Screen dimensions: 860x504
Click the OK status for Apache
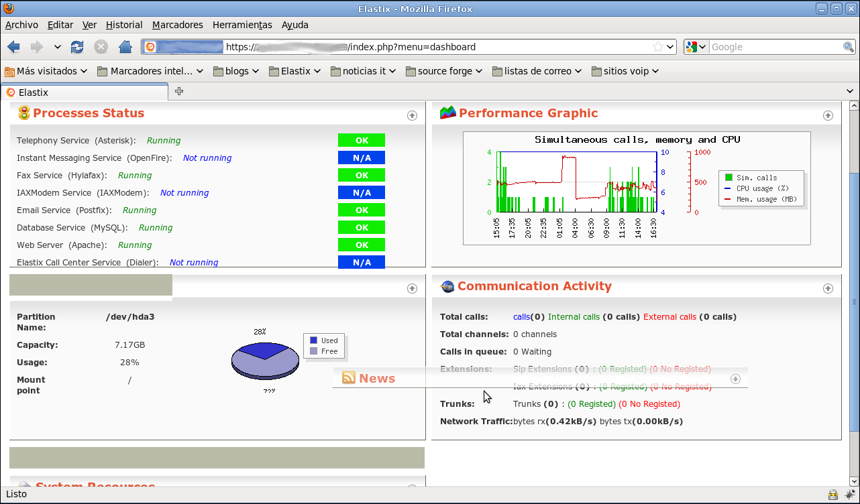click(362, 245)
